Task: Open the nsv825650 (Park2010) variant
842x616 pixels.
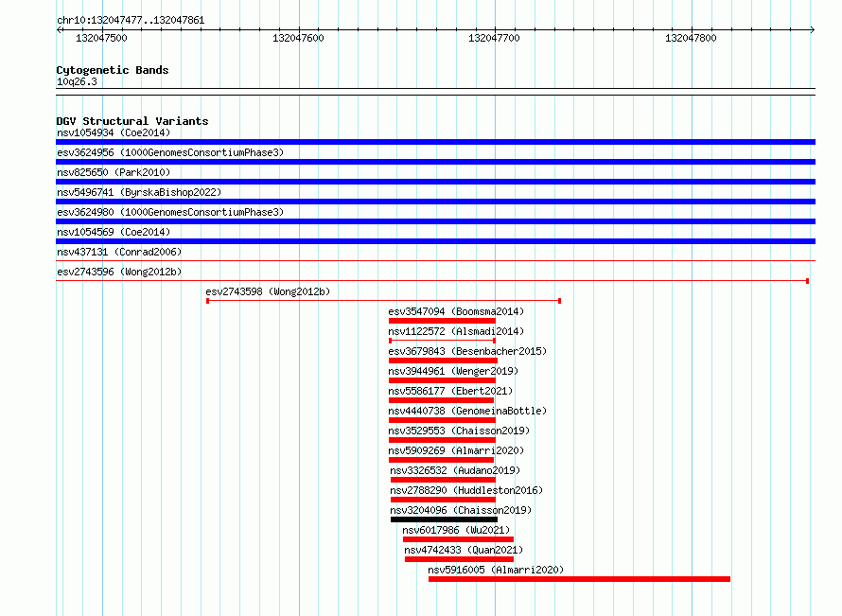Action: [114, 172]
